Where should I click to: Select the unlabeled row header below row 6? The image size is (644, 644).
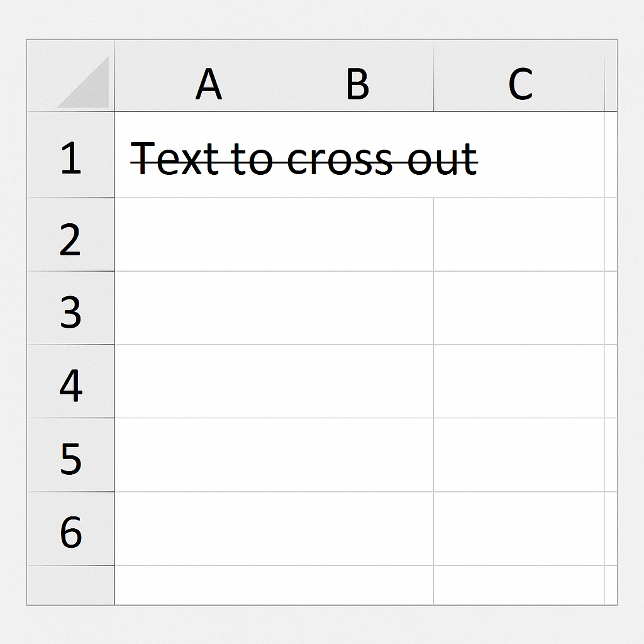click(x=70, y=585)
